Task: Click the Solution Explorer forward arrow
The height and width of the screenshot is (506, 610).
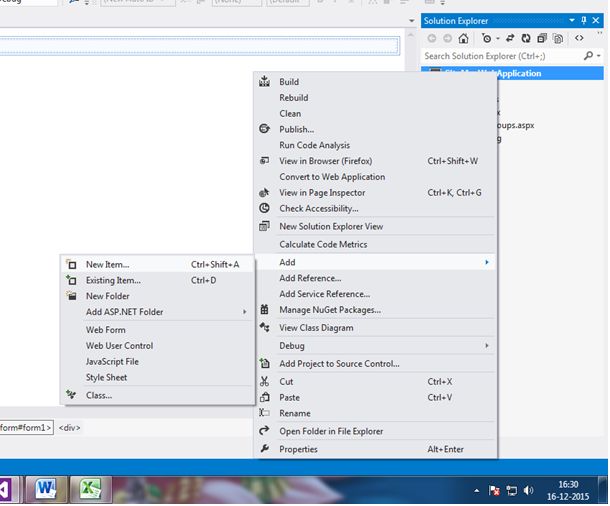Action: point(447,38)
